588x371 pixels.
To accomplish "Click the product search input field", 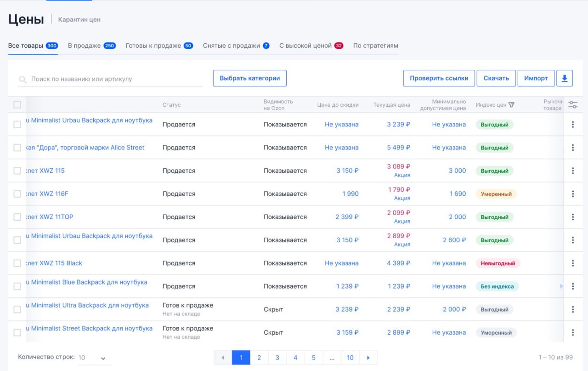I will [x=115, y=79].
